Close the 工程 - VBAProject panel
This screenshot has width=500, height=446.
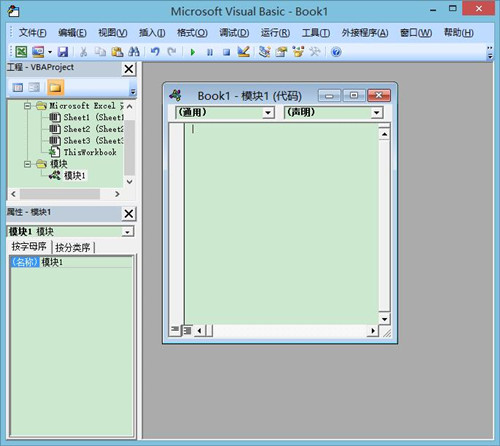129,69
